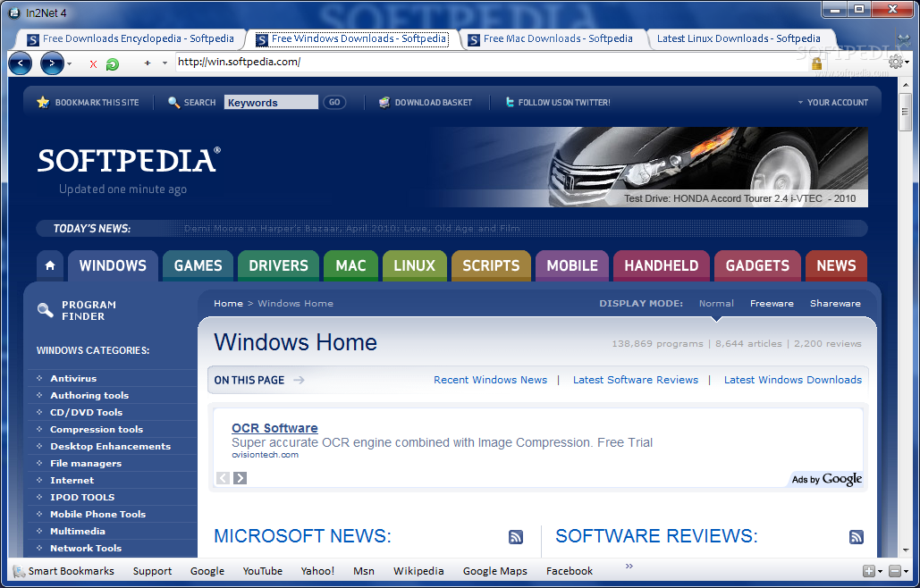920x588 pixels.
Task: Open the Drivers section tab
Action: click(x=278, y=265)
